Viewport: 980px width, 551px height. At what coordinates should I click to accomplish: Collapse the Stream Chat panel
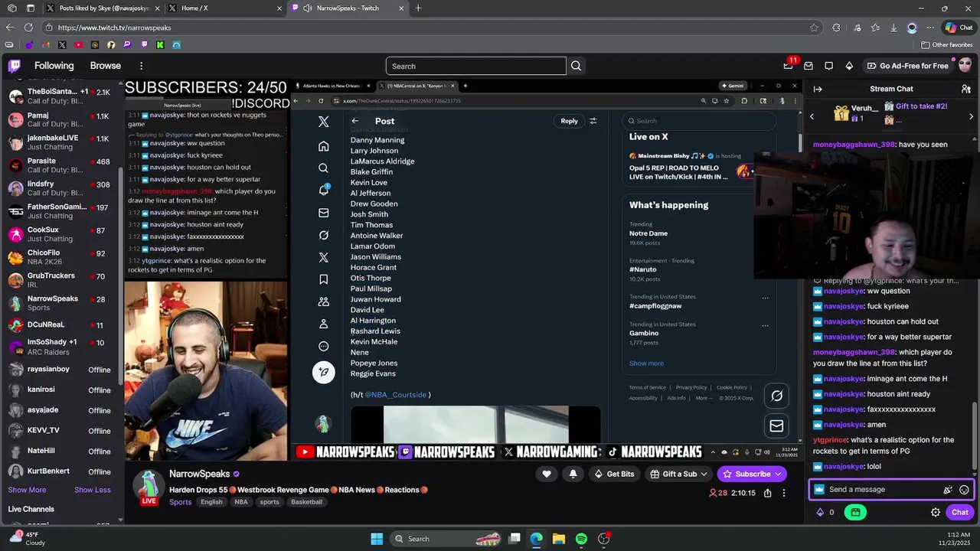(x=818, y=89)
